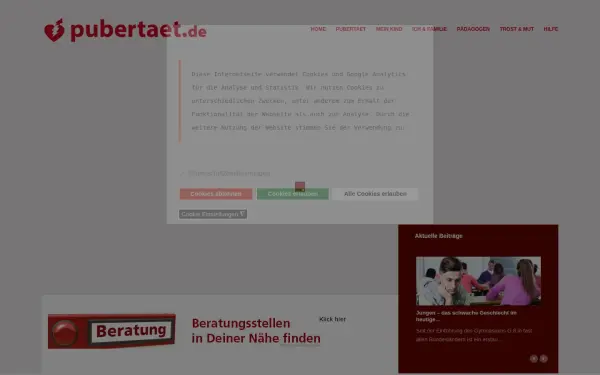Open the ICH & FAMILIE menu item
This screenshot has height=375, width=600.
pyautogui.click(x=429, y=29)
